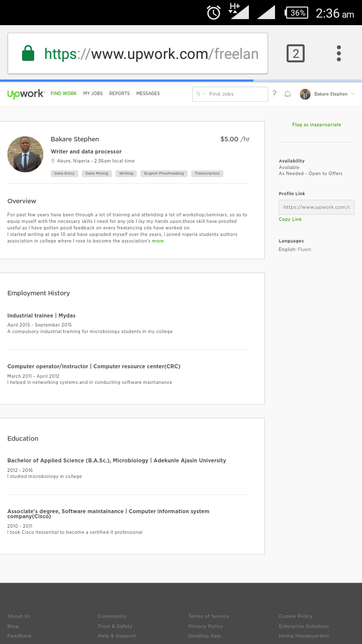Open the Messages menu item
Viewport: 362px width, 644px height.
coord(148,94)
